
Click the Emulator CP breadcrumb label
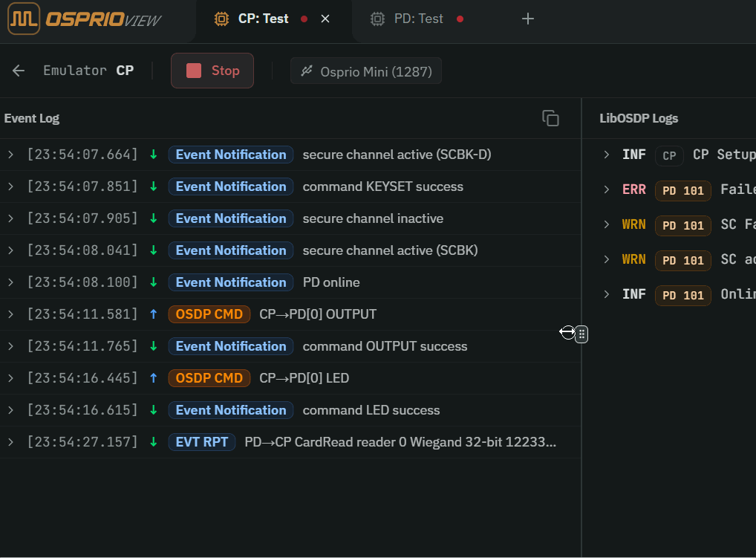[x=88, y=71]
